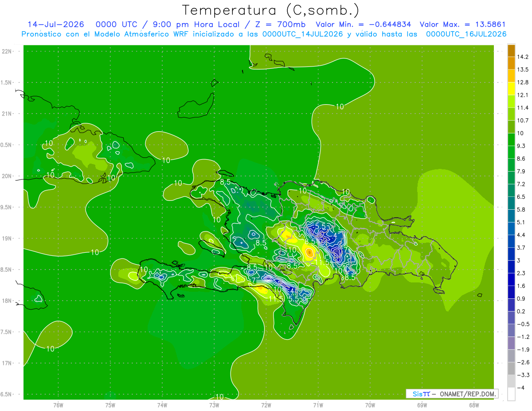Click the colorbar swatch between 9.3 and 10

511,140
